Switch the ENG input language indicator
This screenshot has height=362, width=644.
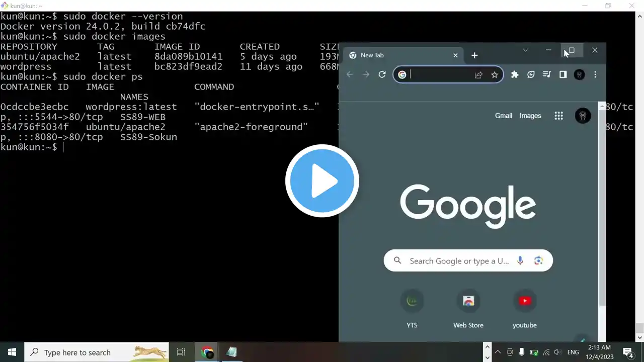(573, 352)
